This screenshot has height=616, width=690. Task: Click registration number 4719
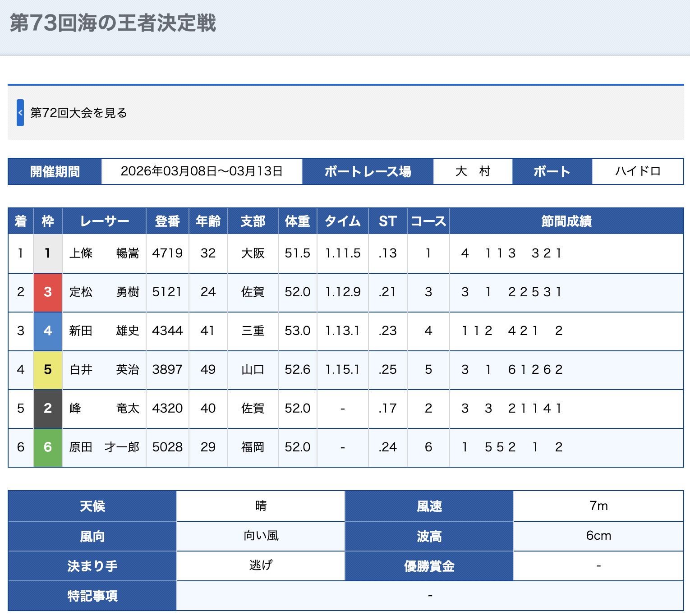[167, 253]
